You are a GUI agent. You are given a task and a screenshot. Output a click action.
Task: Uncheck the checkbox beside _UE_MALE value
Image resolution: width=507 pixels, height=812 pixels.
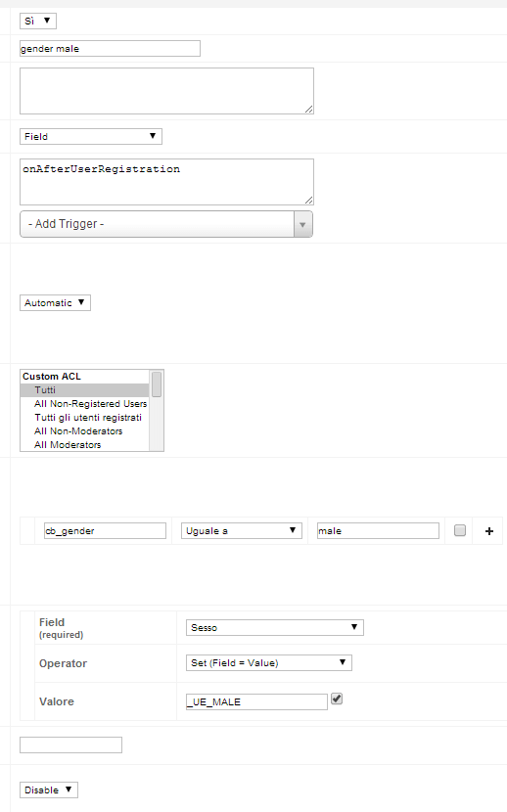click(337, 699)
